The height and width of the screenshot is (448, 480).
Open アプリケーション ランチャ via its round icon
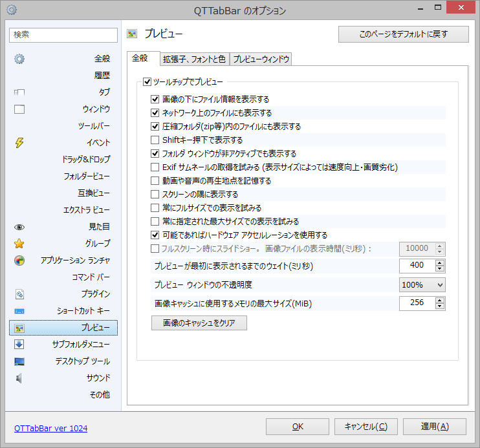tap(19, 261)
